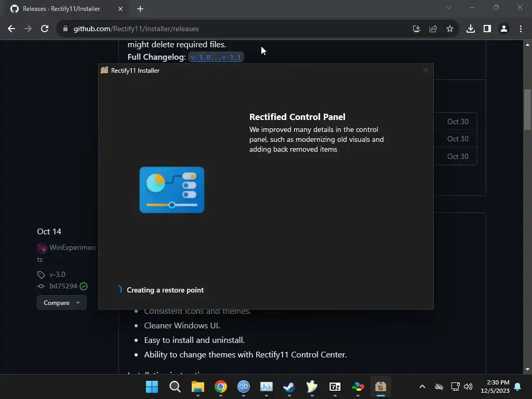Click the scrollbar up arrow
Image resolution: width=532 pixels, height=399 pixels.
click(x=527, y=45)
